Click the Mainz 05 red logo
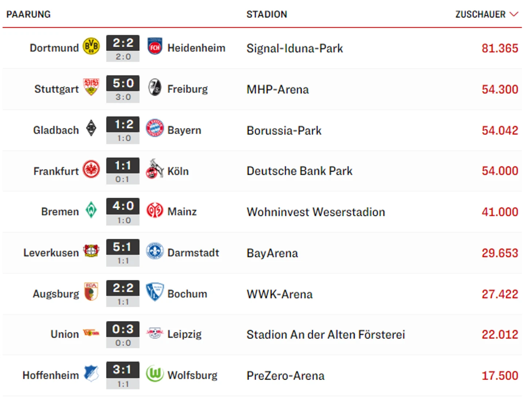Image resolution: width=532 pixels, height=400 pixels. (x=155, y=210)
